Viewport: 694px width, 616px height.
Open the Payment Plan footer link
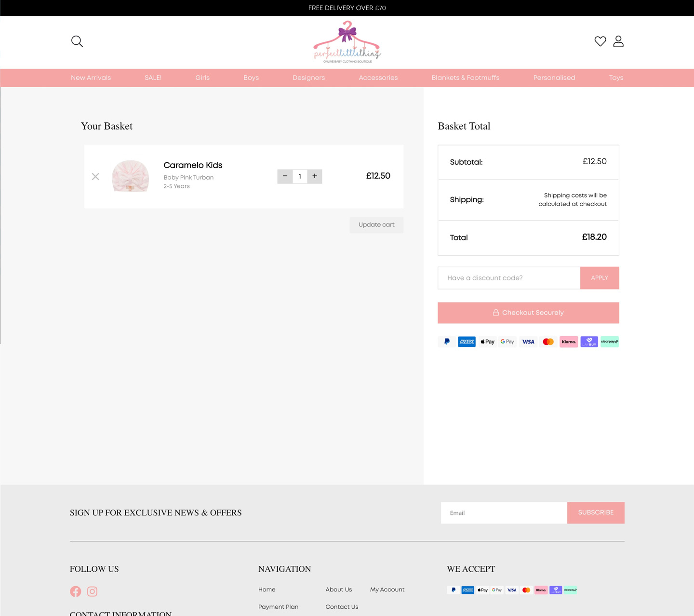click(278, 607)
